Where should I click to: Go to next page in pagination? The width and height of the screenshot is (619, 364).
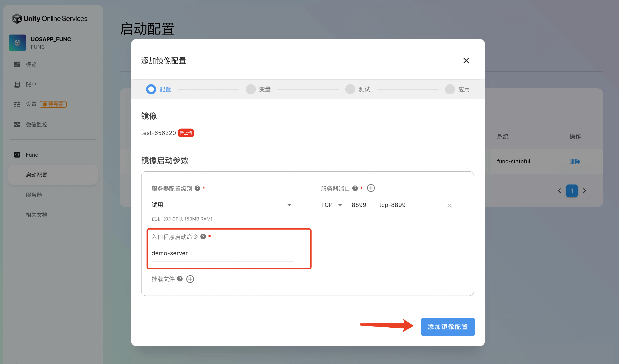pyautogui.click(x=585, y=191)
